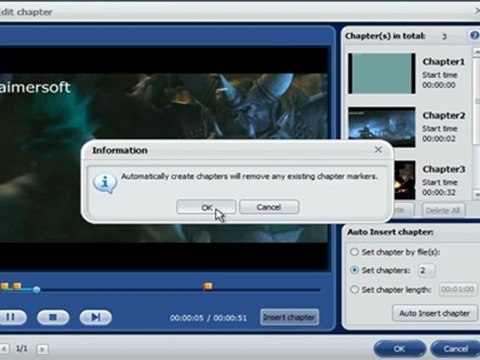Screen dimensions: 480x360
Task: Click the chapter list scroll down arrow
Action: tap(476, 194)
